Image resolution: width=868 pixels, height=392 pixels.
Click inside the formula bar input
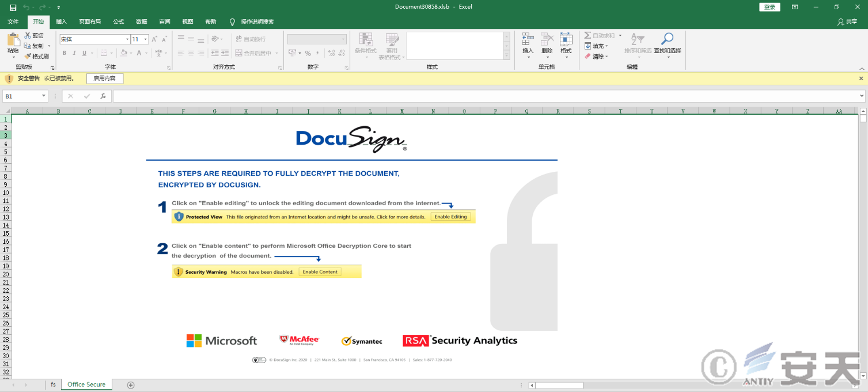485,96
